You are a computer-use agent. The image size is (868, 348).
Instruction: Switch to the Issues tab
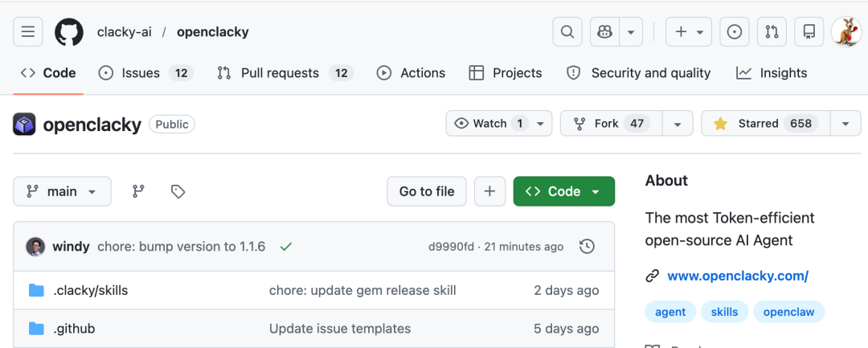[x=145, y=73]
